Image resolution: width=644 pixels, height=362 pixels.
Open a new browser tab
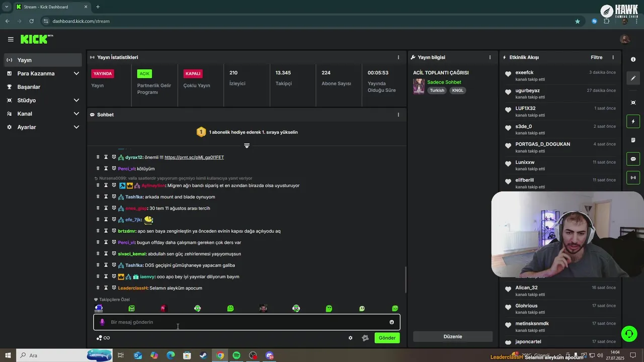coord(98,7)
